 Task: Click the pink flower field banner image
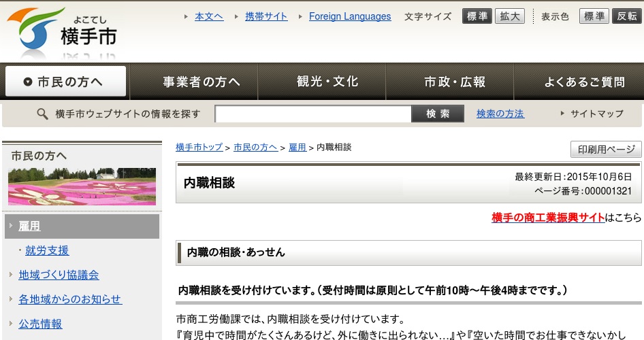82,187
